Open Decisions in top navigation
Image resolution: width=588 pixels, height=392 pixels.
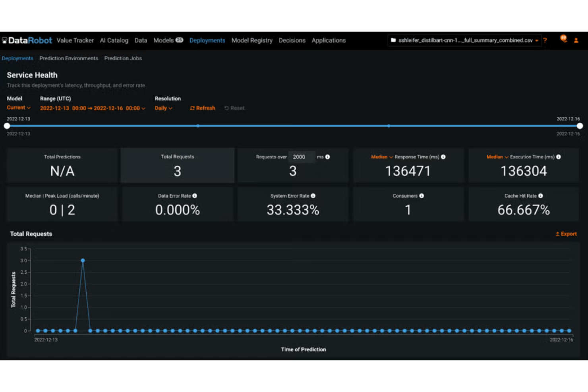pyautogui.click(x=292, y=41)
